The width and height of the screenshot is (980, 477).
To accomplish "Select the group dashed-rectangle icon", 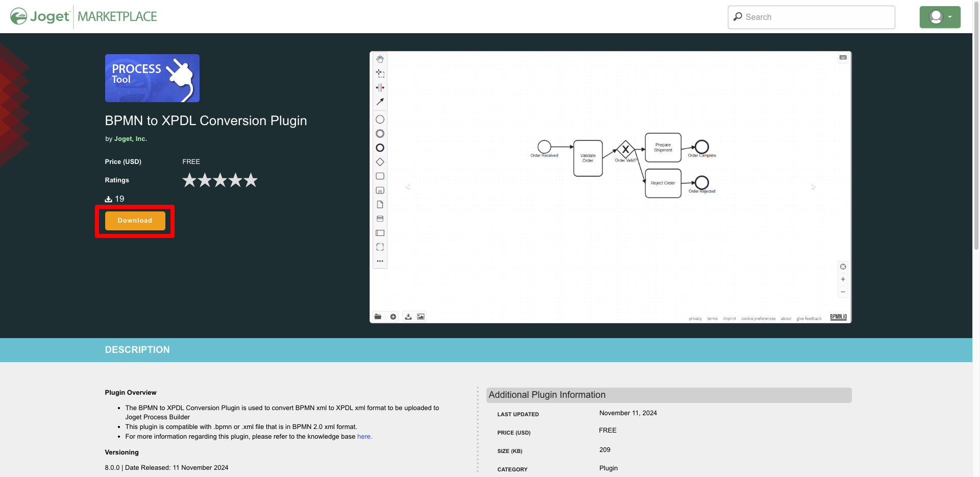I will pos(380,247).
